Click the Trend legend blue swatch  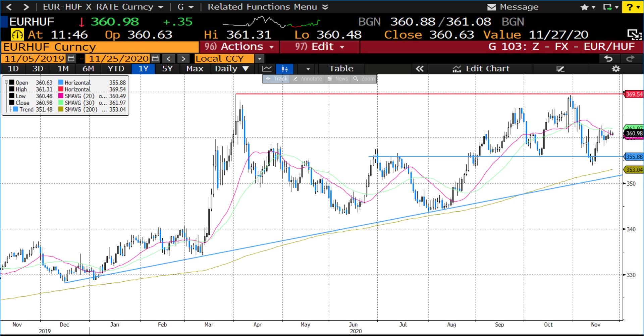pos(16,109)
